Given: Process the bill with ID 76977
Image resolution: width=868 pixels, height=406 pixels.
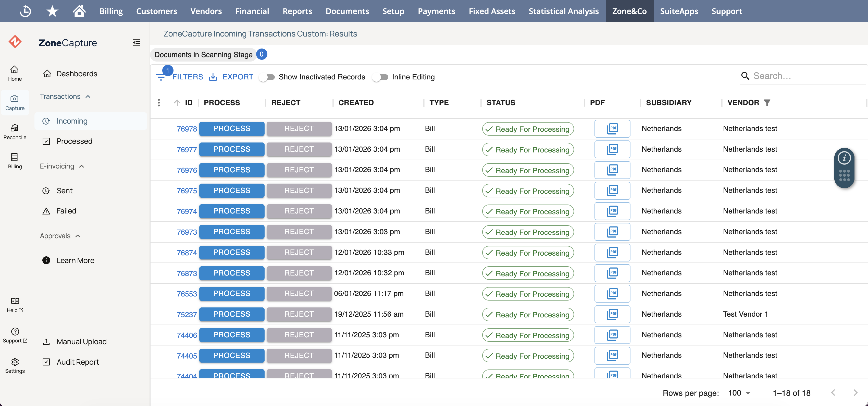Looking at the screenshot, I should (231, 149).
